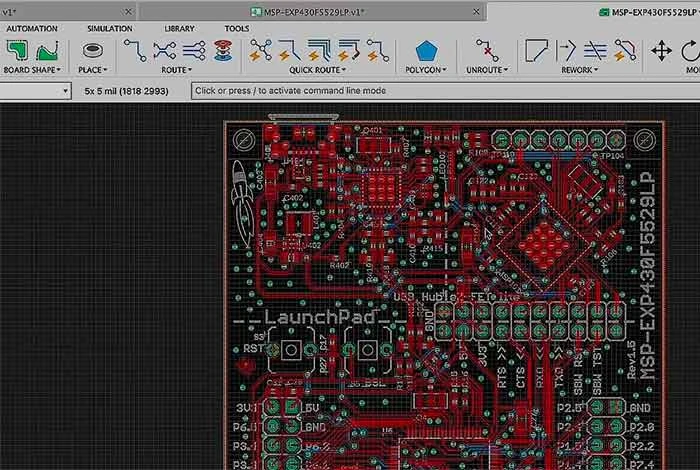Select the RST pushbutton S3 footprint
This screenshot has width=700, height=470.
pos(291,350)
